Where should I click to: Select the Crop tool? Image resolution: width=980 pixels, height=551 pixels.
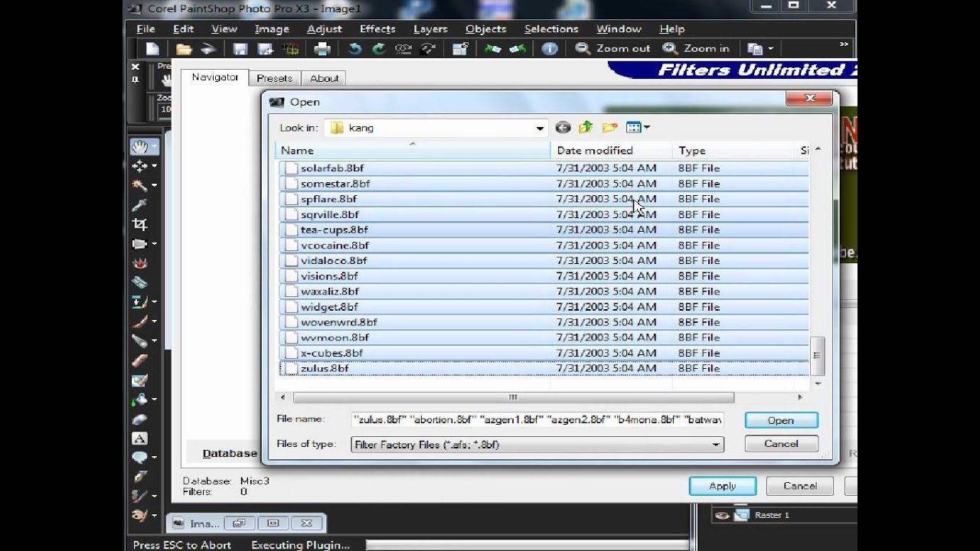(139, 224)
